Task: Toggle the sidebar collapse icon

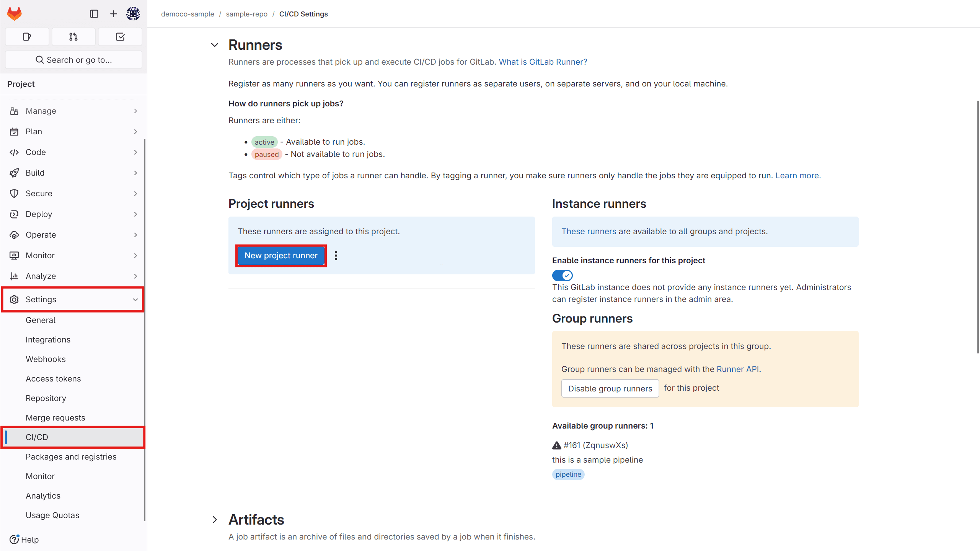Action: pos(94,14)
